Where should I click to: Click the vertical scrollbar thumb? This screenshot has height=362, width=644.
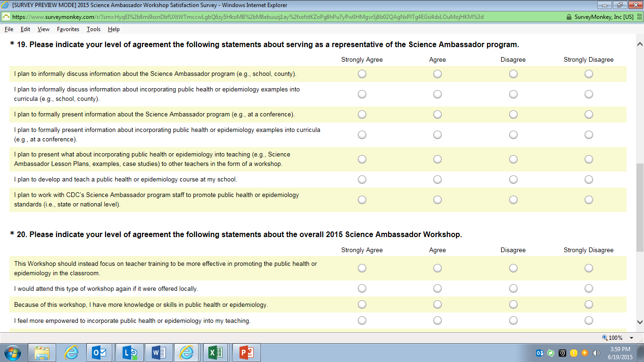640,207
